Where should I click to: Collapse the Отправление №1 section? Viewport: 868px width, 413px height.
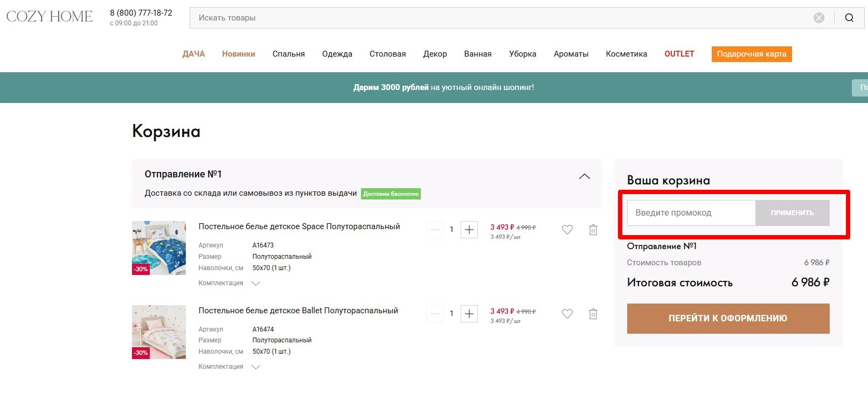(584, 177)
